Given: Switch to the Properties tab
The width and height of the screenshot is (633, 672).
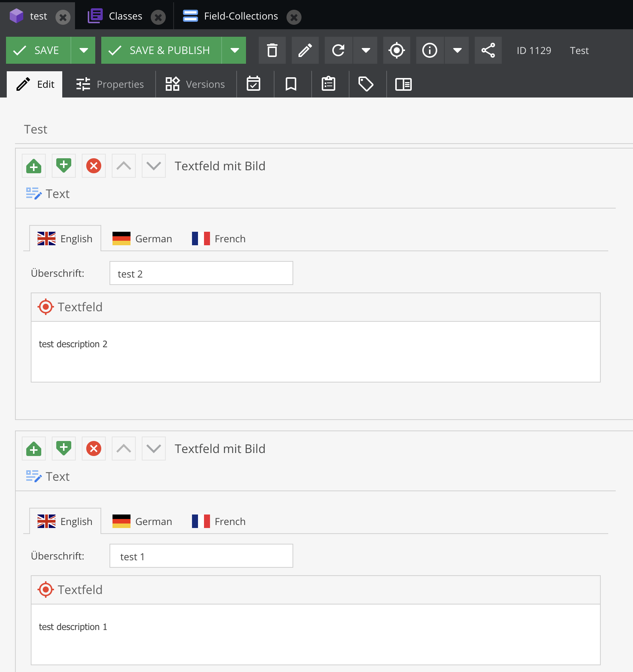Looking at the screenshot, I should [109, 84].
